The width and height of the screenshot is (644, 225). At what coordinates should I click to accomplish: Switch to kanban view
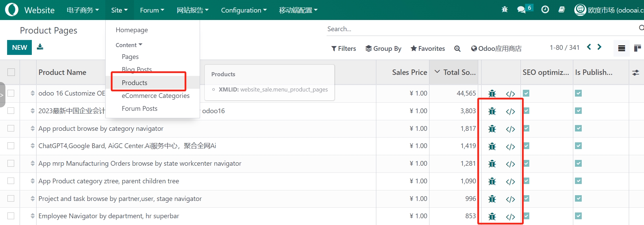click(637, 48)
